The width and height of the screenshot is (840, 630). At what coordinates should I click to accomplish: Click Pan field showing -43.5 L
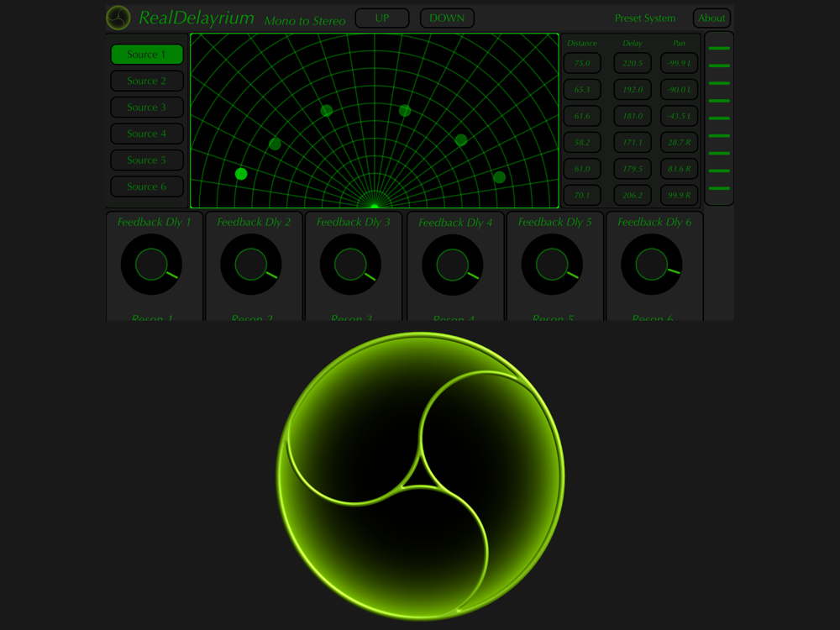tap(680, 116)
